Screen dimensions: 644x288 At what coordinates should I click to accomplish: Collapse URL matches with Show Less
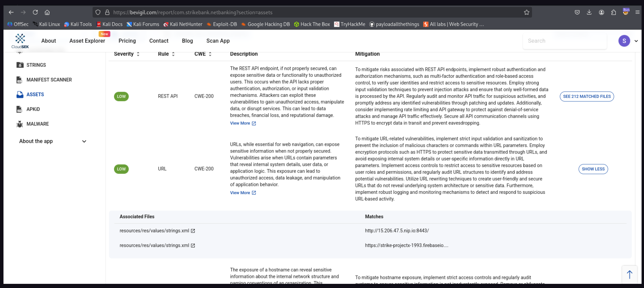point(593,169)
